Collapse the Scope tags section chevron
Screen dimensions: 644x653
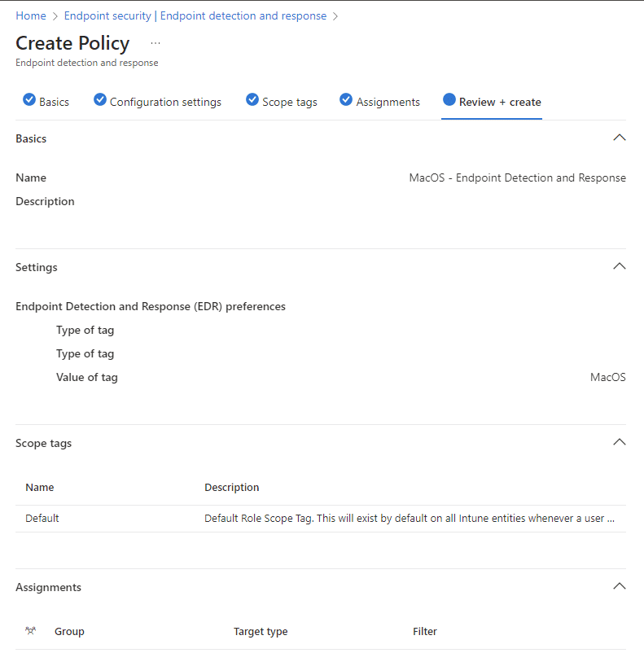[x=620, y=442]
